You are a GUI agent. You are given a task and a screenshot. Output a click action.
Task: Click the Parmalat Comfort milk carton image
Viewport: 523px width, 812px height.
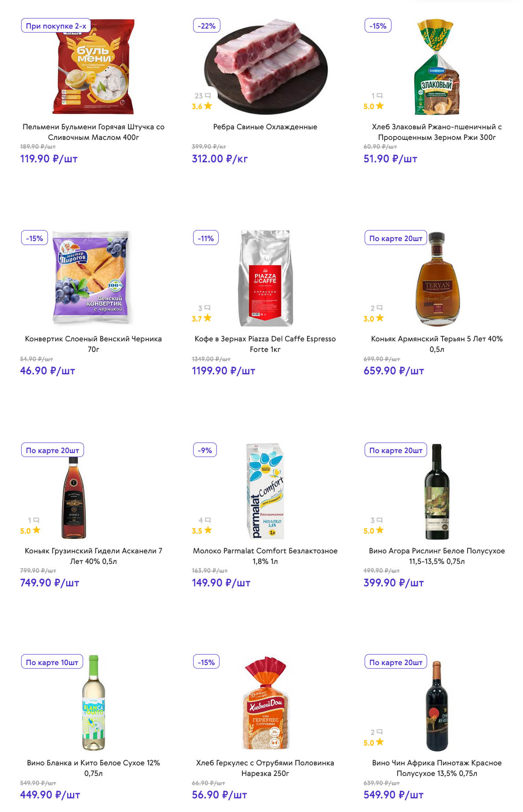click(265, 491)
